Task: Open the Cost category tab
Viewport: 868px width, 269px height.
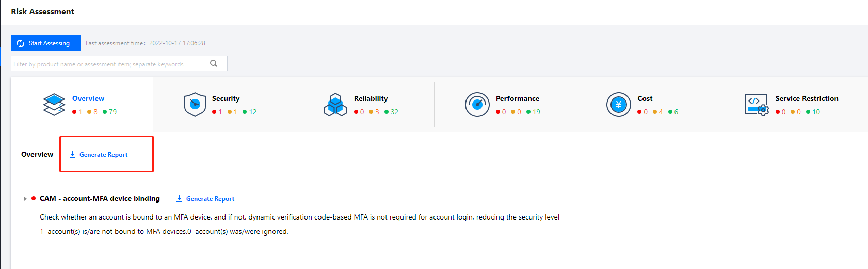Action: (645, 98)
